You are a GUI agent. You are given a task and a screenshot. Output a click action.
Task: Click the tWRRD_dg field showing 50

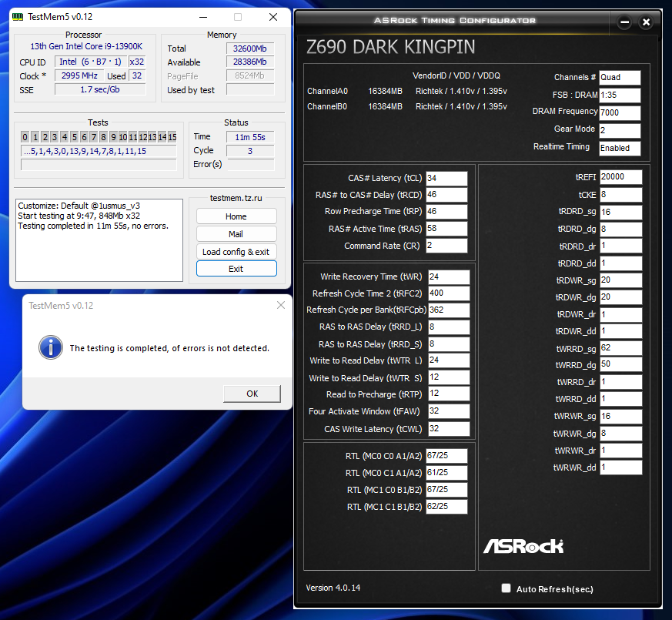click(x=620, y=364)
